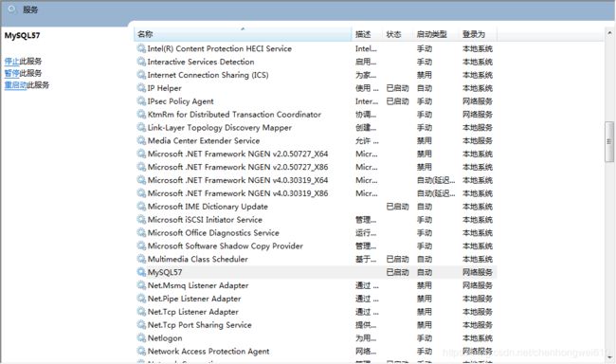Click the gear icon for Network Access Protection Agent
The width and height of the screenshot is (616, 364).
141,352
